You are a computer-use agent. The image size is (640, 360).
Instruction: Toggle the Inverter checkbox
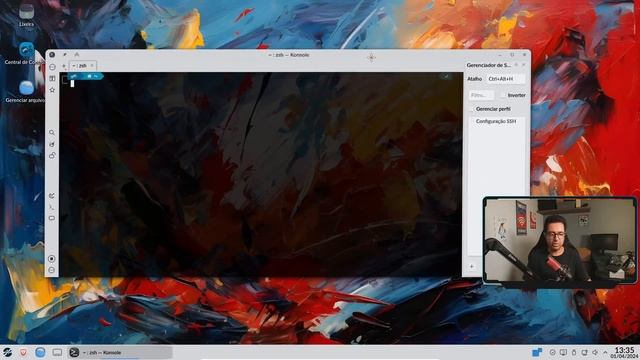502,95
